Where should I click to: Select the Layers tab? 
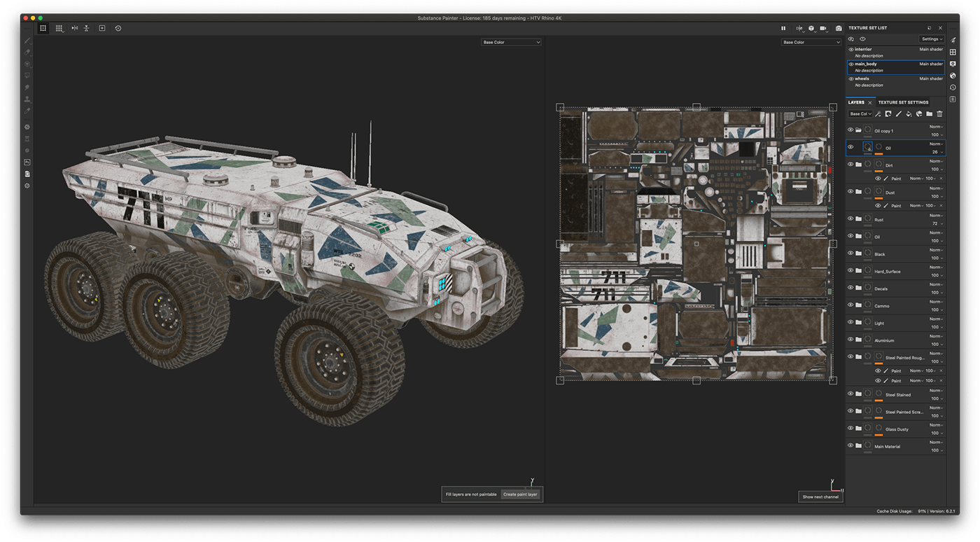(858, 102)
